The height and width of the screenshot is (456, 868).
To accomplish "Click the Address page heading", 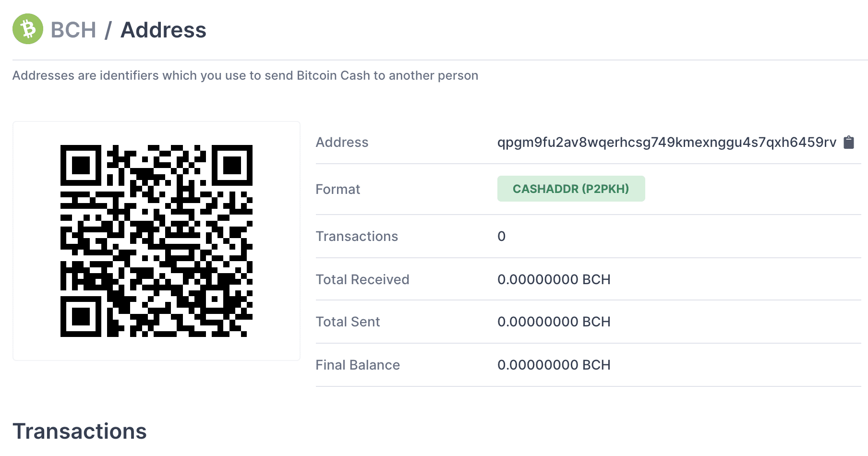I will (163, 30).
